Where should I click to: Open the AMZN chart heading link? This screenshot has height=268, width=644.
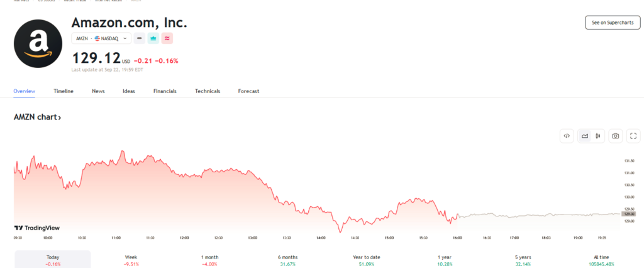click(x=37, y=117)
